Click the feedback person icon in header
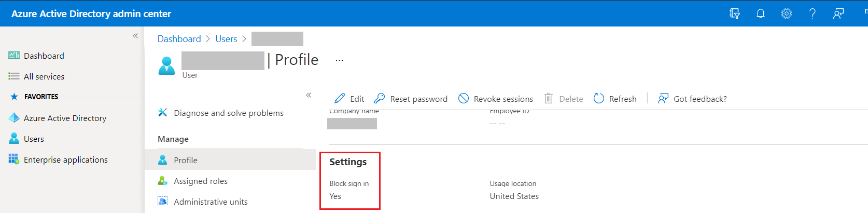 838,14
